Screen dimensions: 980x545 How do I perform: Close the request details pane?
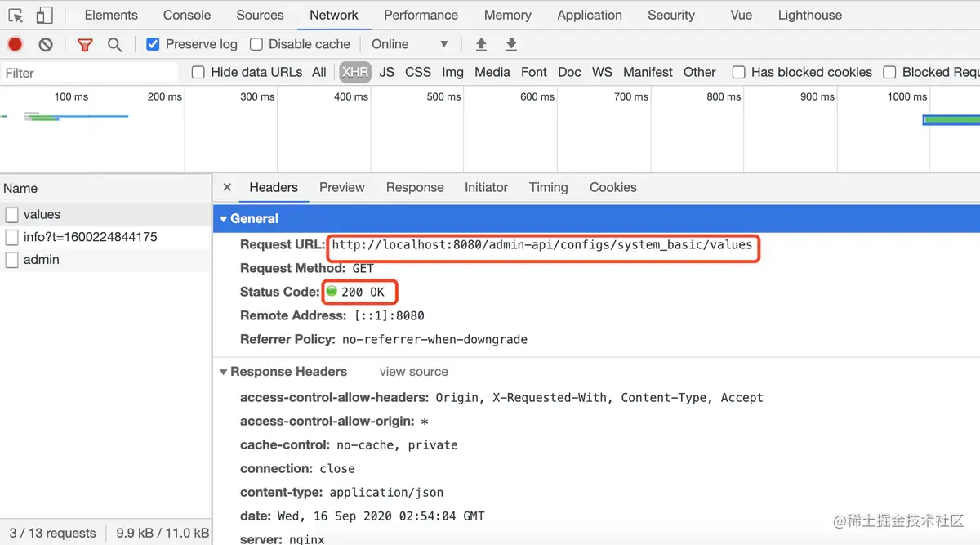click(227, 187)
